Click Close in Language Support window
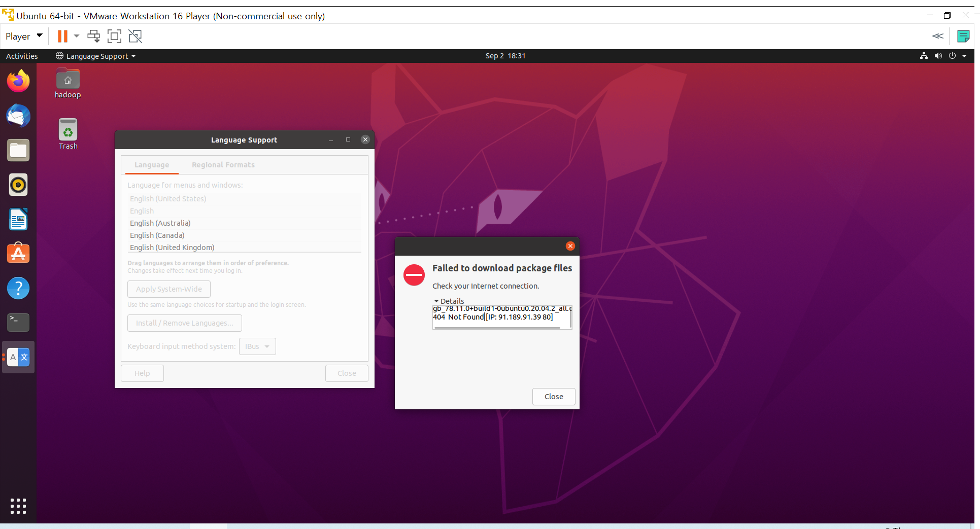The height and width of the screenshot is (529, 980). tap(347, 373)
